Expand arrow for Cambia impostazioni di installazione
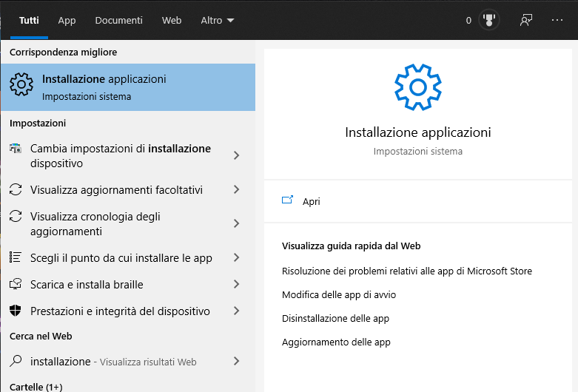The height and width of the screenshot is (392, 578). click(236, 155)
